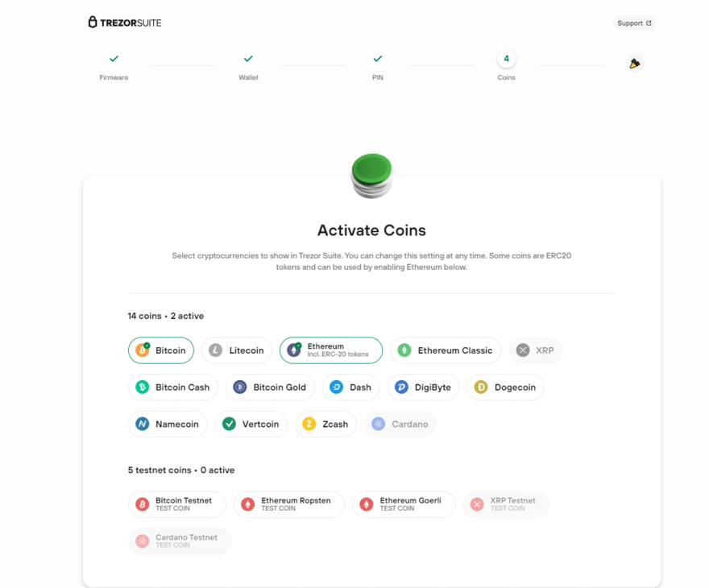The height and width of the screenshot is (588, 709).
Task: Click the Firmware step label
Action: coord(114,78)
